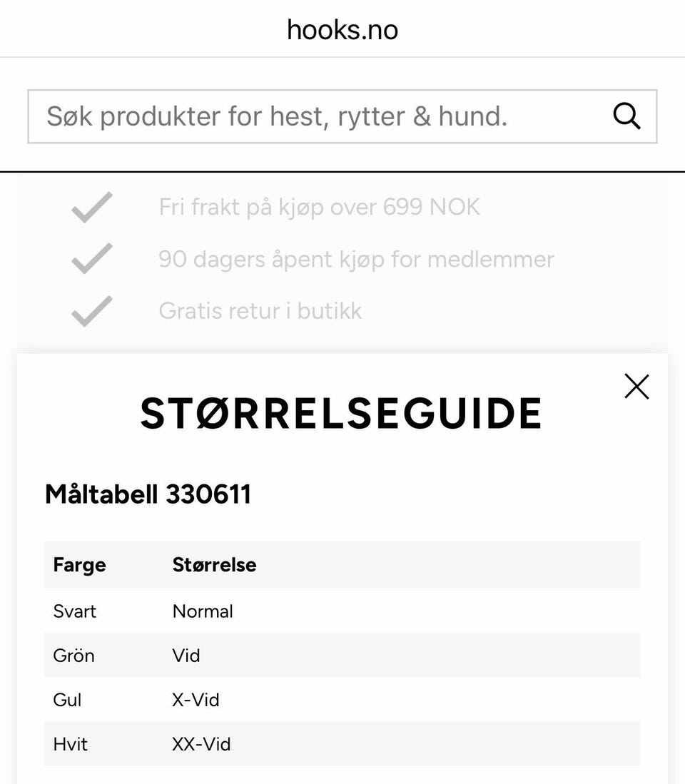
Task: Click the XX-Vid size cell
Action: click(201, 744)
